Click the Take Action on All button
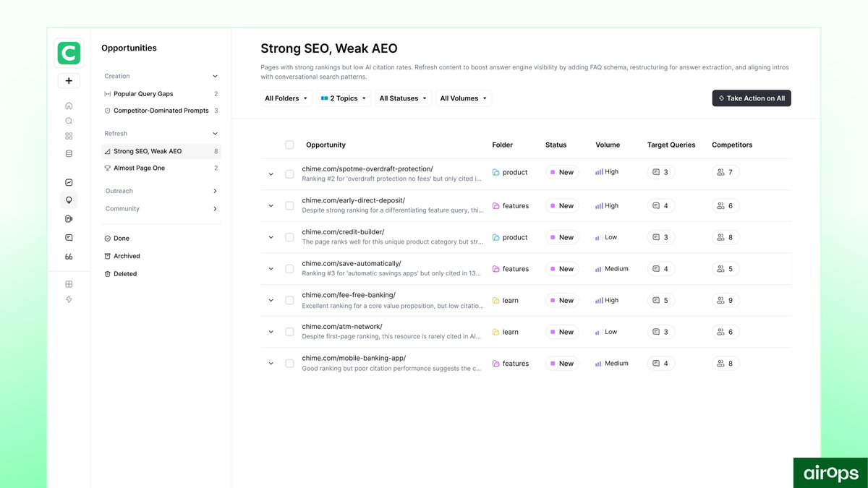This screenshot has width=868, height=488. click(752, 98)
